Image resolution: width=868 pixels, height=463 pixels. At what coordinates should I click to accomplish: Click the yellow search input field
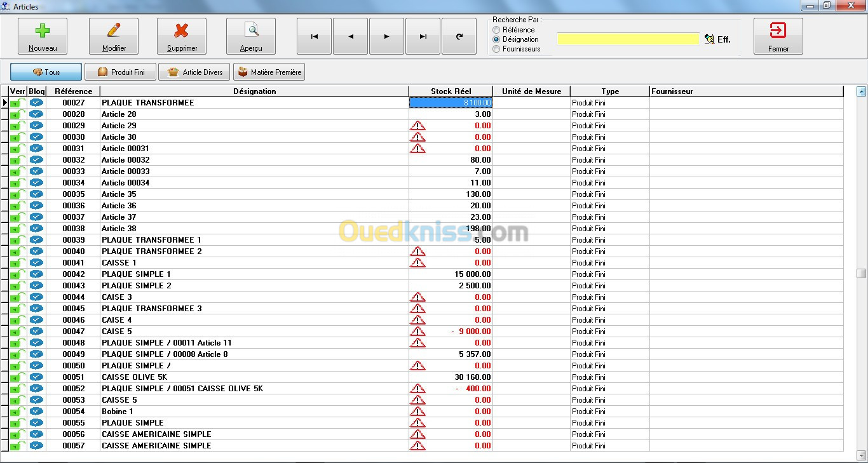coord(628,39)
